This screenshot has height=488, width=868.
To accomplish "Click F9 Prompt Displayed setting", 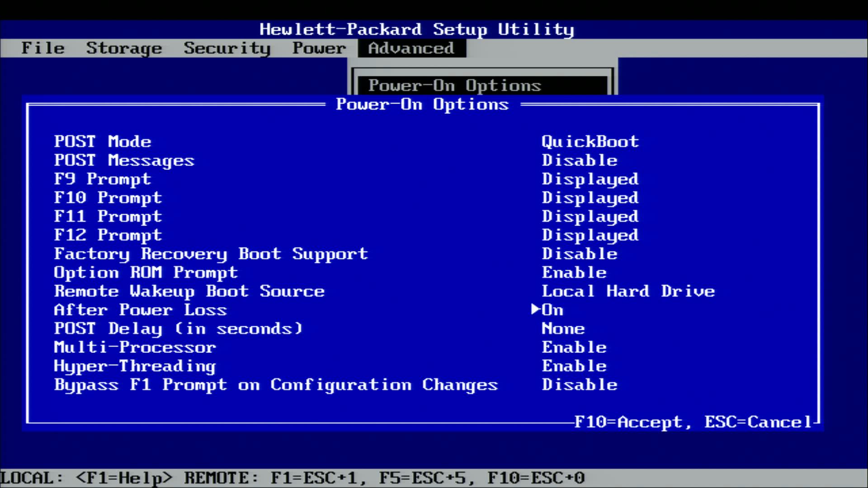I will coord(589,179).
